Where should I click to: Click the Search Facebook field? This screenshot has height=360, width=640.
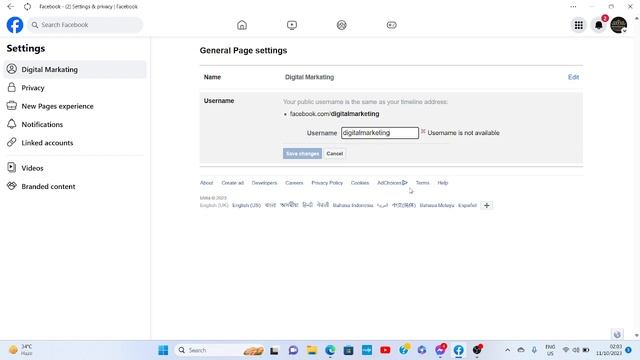pyautogui.click(x=85, y=25)
